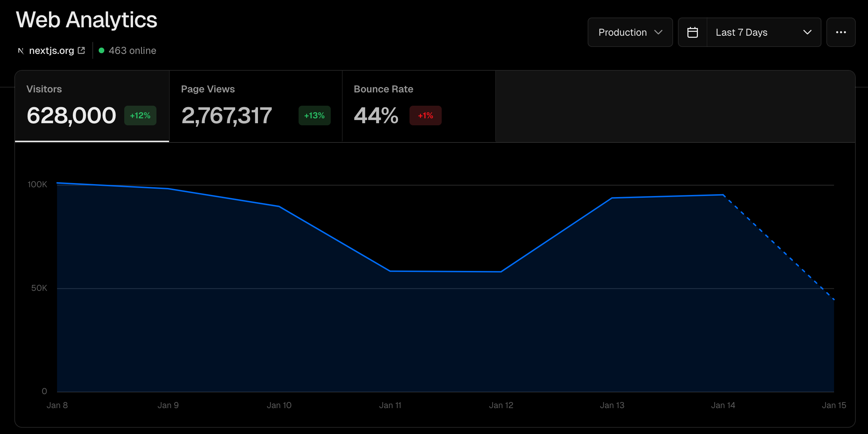This screenshot has height=434, width=868.
Task: Expand the Production environment dropdown
Action: click(x=630, y=32)
